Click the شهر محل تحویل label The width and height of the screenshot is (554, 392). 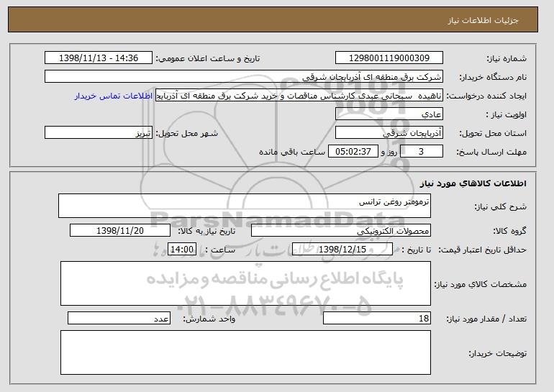[187, 134]
